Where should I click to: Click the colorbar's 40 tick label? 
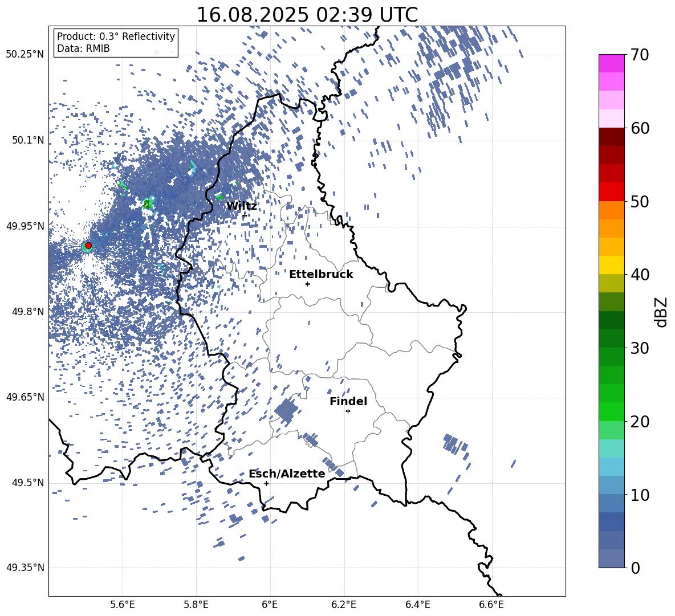pyautogui.click(x=640, y=275)
